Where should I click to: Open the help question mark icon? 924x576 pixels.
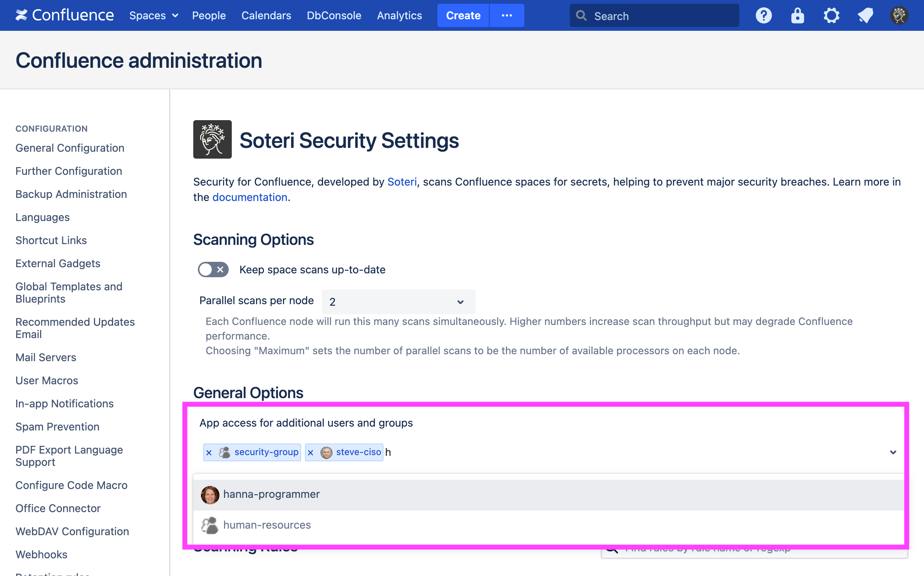point(763,15)
